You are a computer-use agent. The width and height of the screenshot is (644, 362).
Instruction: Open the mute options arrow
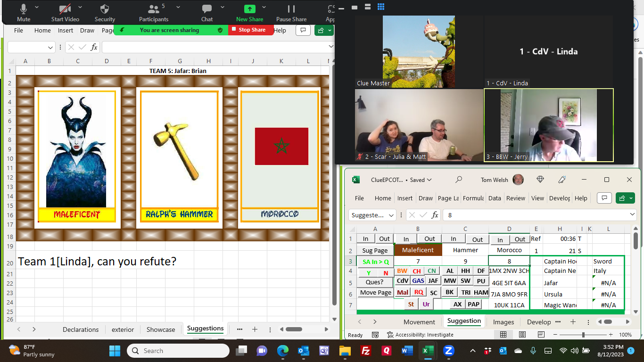37,7
